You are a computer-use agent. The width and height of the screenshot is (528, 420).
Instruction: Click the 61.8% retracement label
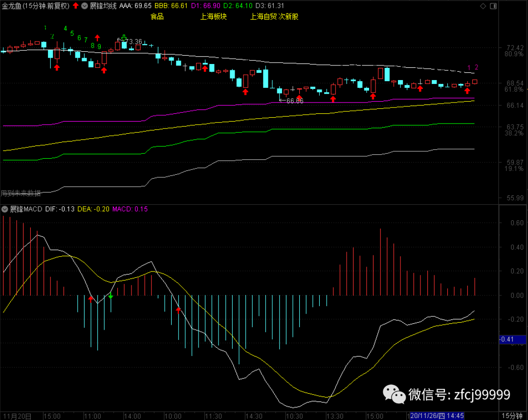[x=514, y=89]
